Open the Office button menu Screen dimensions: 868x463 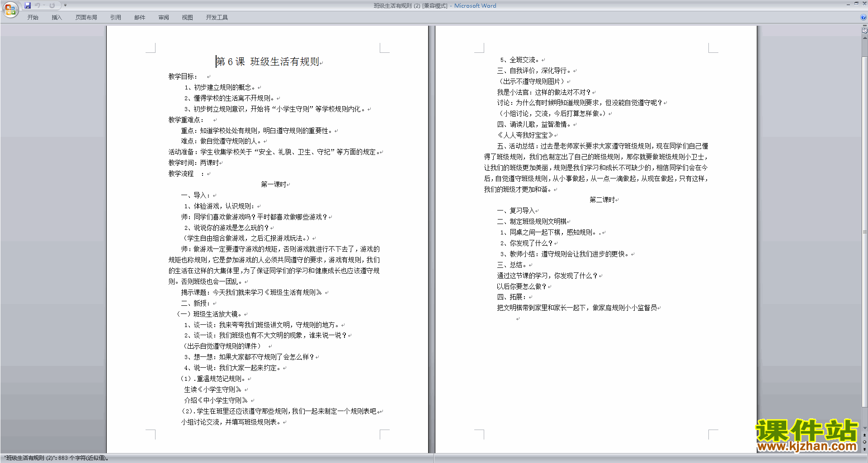(x=10, y=9)
